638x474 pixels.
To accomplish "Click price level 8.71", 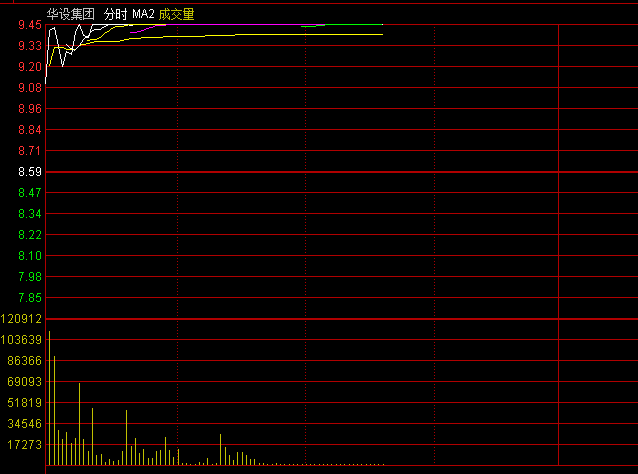I will [x=30, y=151].
